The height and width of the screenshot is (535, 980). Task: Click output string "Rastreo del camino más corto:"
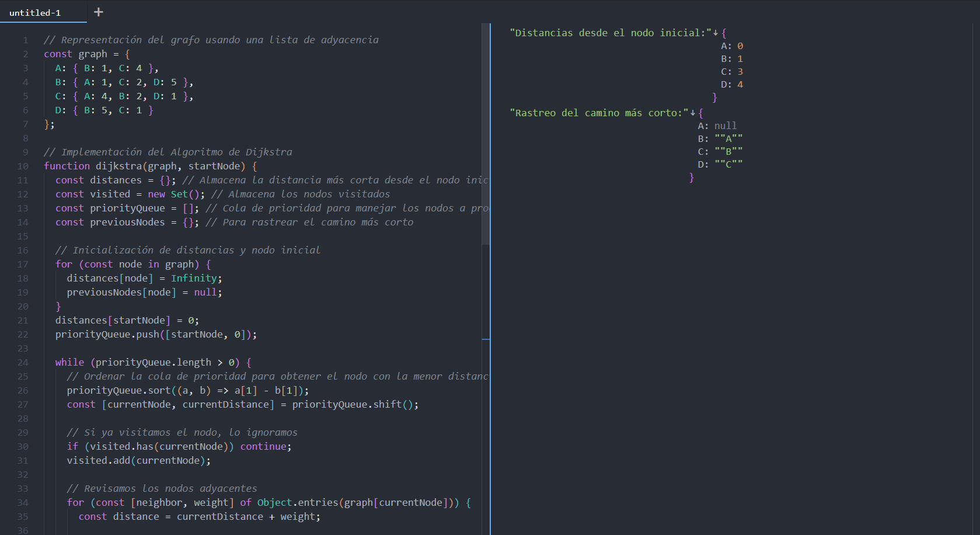point(599,113)
